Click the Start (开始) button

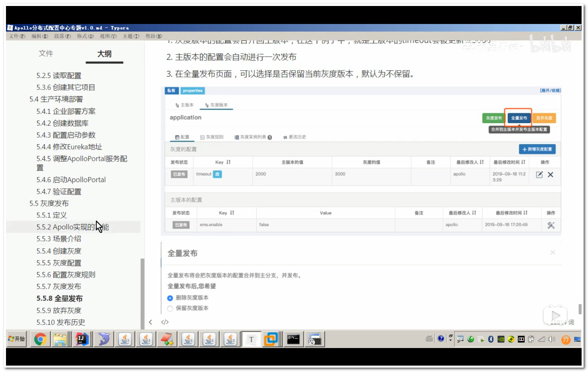point(16,339)
